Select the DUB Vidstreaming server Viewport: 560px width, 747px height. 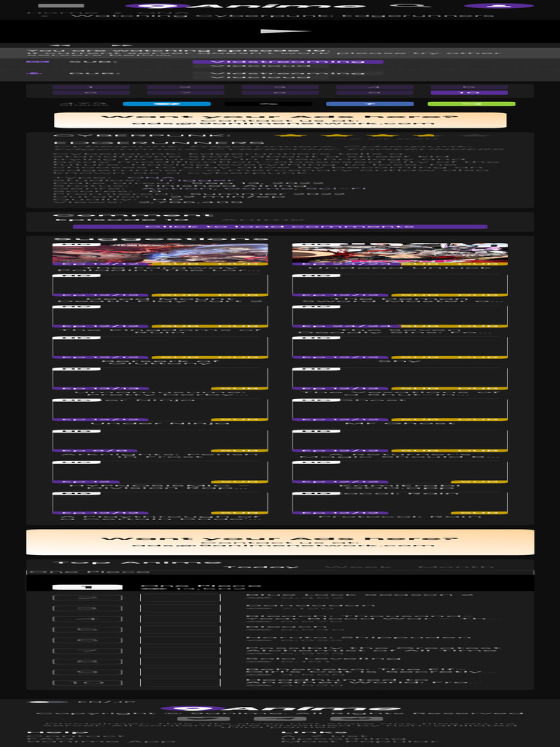click(287, 74)
